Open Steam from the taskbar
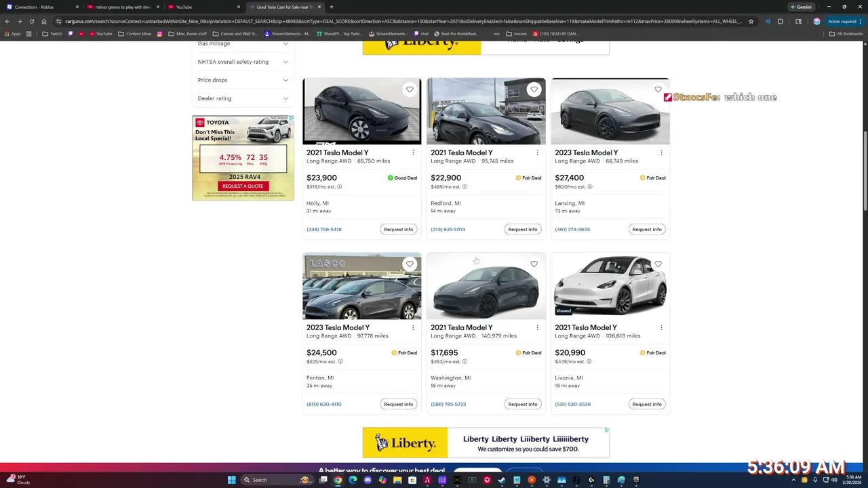The image size is (868, 488). [502, 480]
